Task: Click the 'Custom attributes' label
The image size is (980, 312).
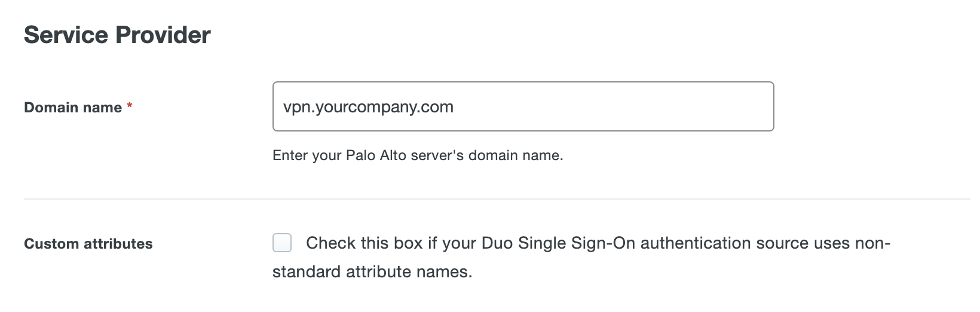Action: point(88,244)
